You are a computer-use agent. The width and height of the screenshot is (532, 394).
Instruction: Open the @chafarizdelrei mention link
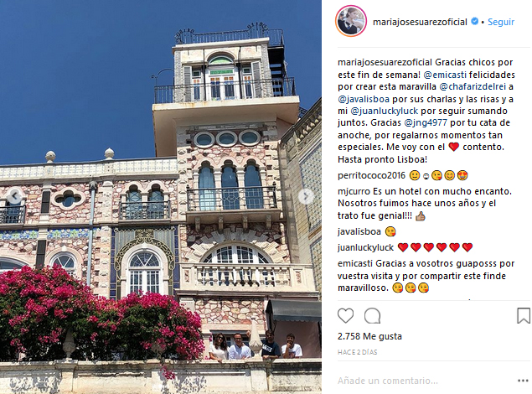tap(473, 86)
